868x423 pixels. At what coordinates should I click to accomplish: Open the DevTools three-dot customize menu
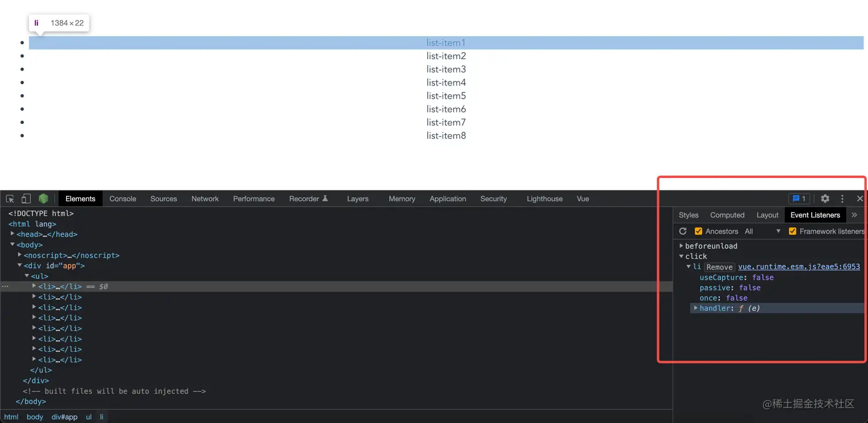[842, 199]
